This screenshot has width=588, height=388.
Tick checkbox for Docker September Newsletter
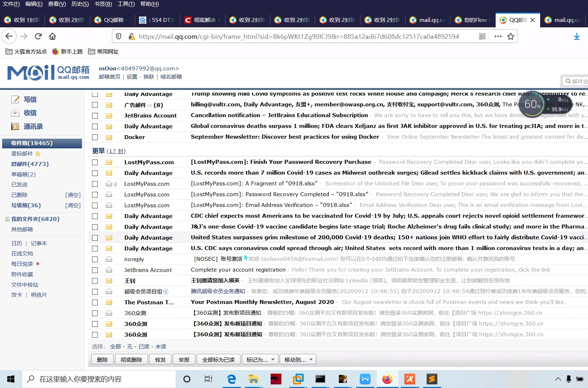[95, 137]
